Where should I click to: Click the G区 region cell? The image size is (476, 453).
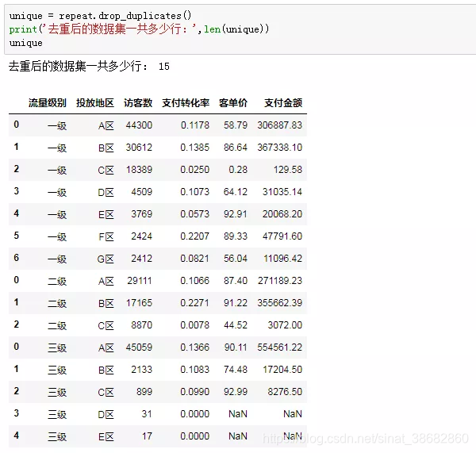pyautogui.click(x=106, y=259)
